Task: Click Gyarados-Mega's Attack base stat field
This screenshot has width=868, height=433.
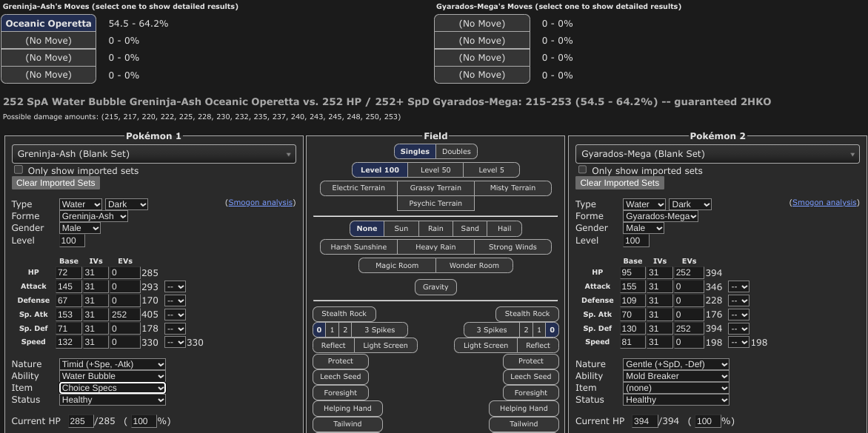Action: 632,286
